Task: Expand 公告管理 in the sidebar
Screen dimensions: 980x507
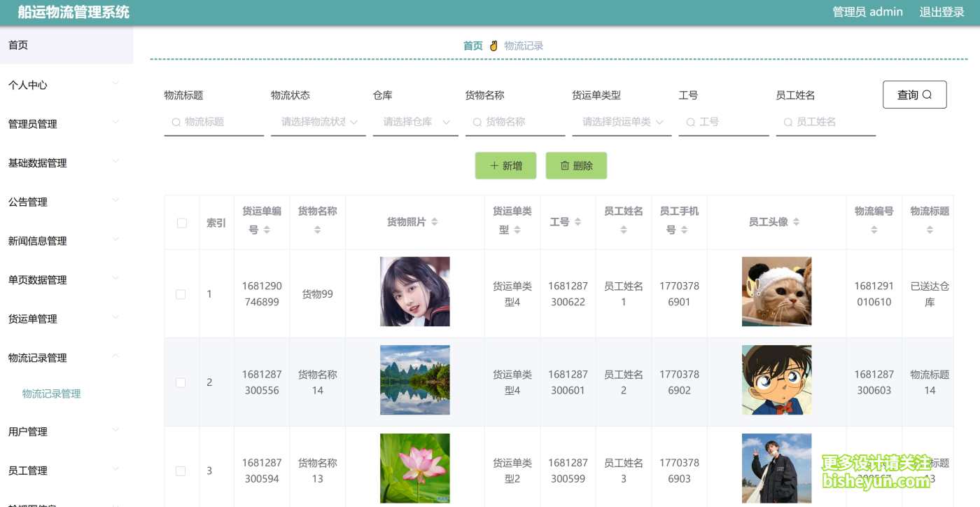Action: tap(66, 202)
